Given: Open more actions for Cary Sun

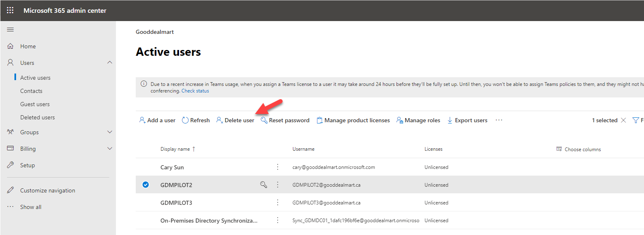Looking at the screenshot, I should coord(278,167).
